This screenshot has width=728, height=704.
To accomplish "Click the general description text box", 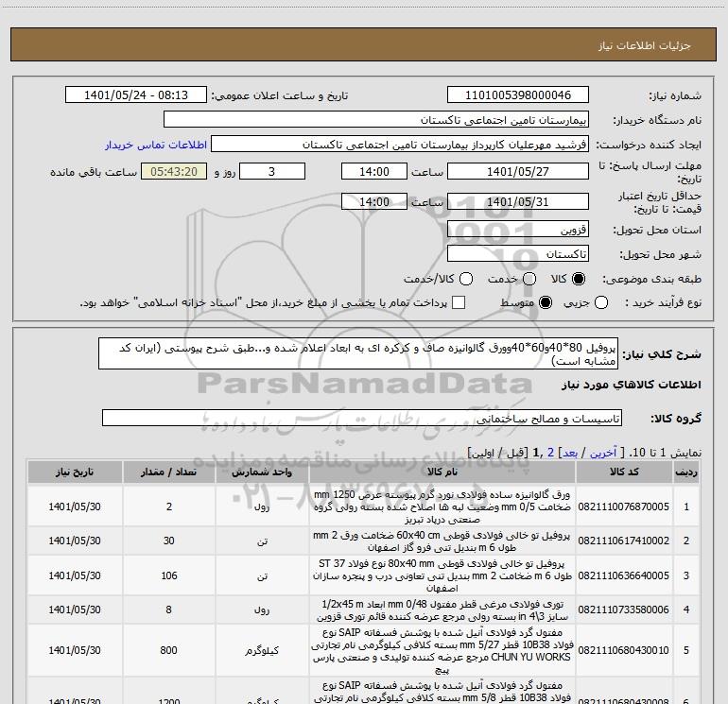I will pos(358,353).
